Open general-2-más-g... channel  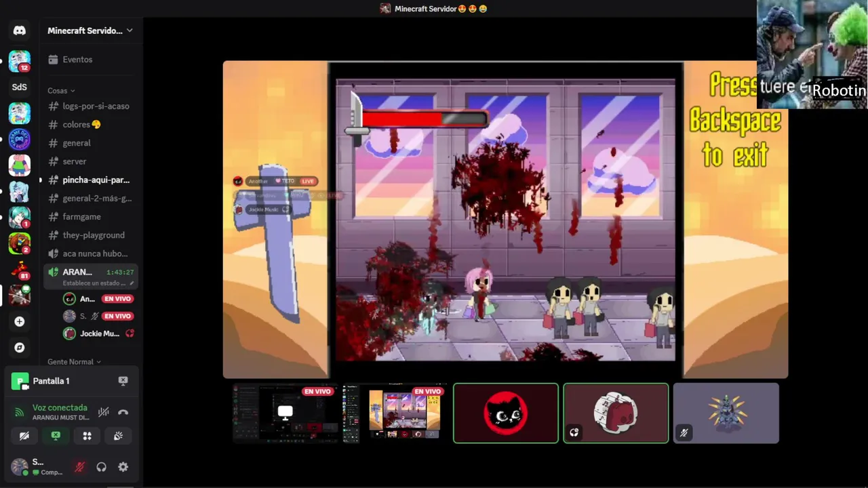90,199
